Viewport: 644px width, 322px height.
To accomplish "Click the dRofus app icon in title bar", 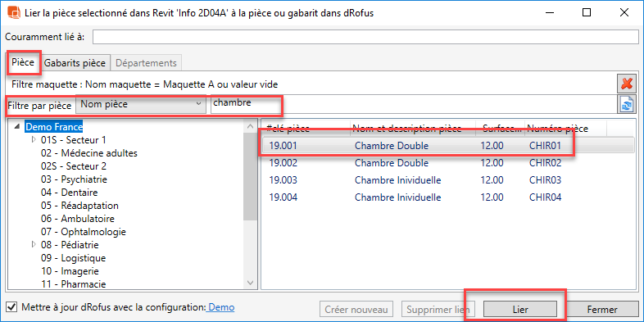I will [x=14, y=13].
